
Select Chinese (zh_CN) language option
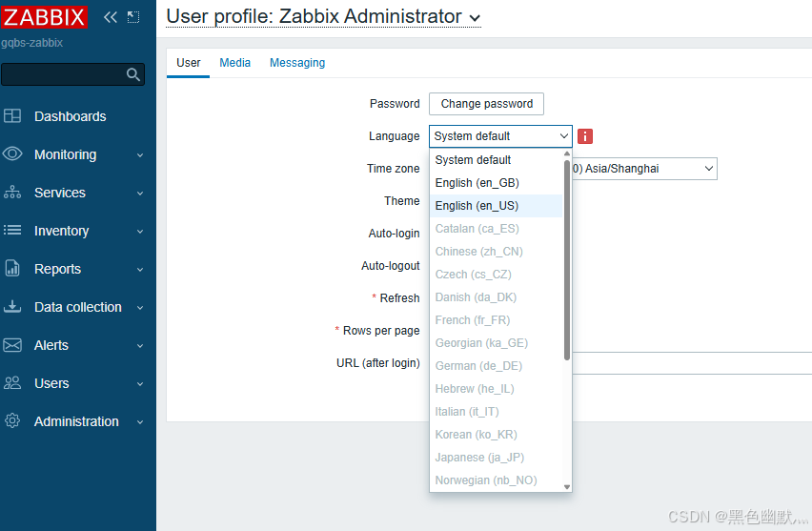point(497,252)
